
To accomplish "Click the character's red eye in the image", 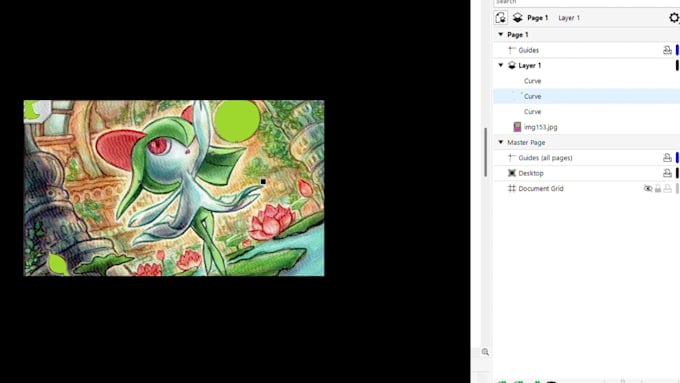I will [x=158, y=145].
